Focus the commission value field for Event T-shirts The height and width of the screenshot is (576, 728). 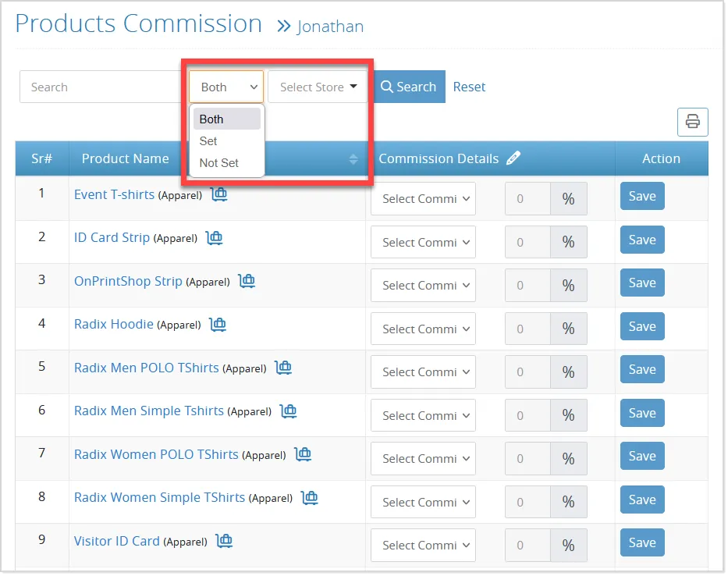(527, 199)
